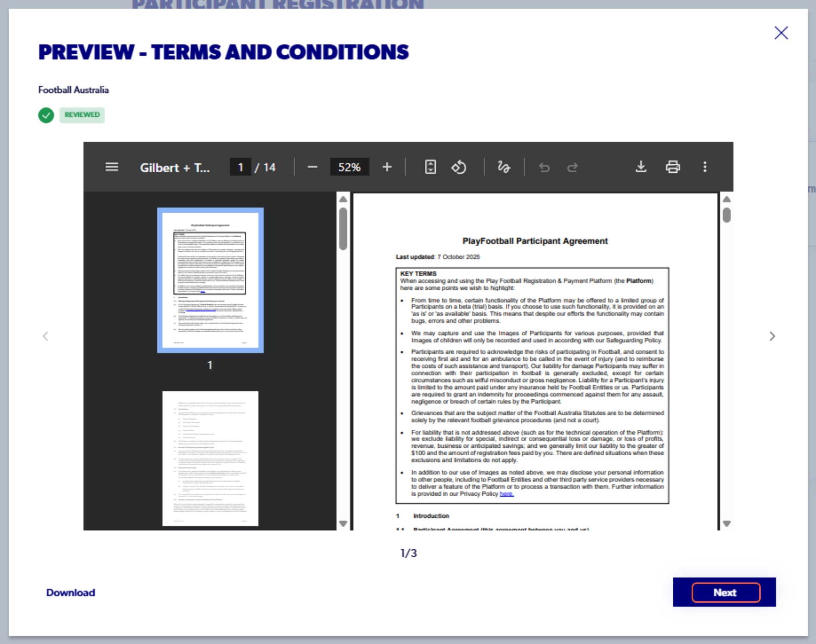Click the undo arrow in PDF toolbar
The image size is (816, 644).
click(544, 167)
